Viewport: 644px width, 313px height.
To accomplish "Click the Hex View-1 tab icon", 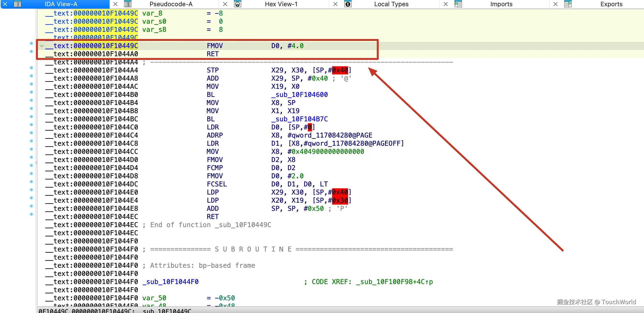I will pos(237,4).
